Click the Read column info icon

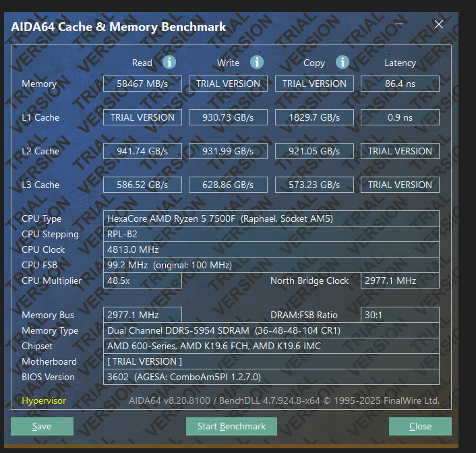tap(169, 62)
